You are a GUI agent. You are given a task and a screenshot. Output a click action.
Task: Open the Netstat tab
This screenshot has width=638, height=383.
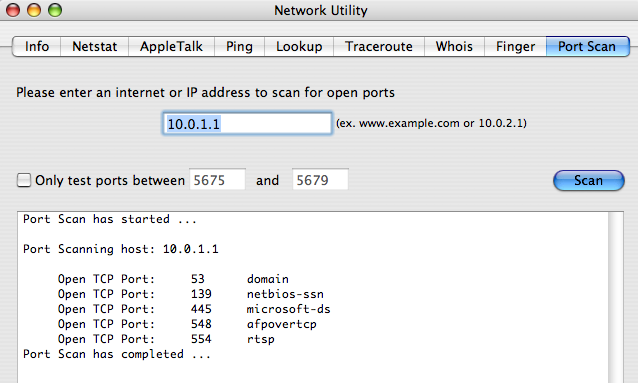coord(95,46)
